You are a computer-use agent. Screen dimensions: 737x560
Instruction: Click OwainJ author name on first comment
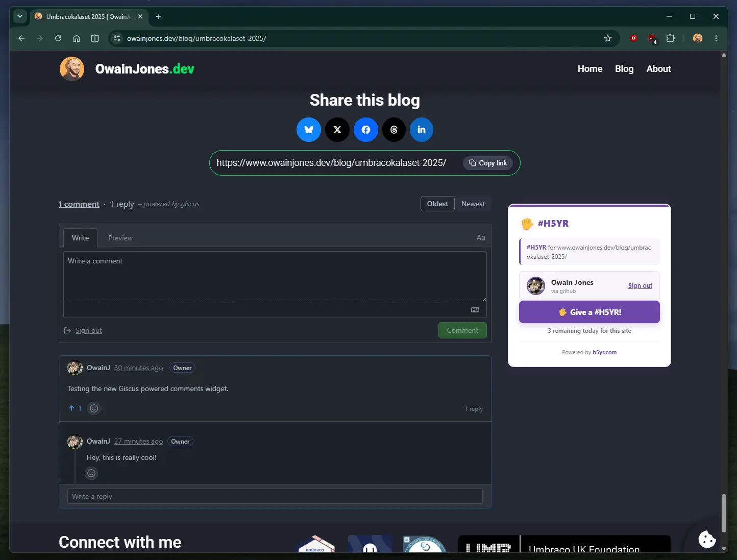click(x=98, y=368)
